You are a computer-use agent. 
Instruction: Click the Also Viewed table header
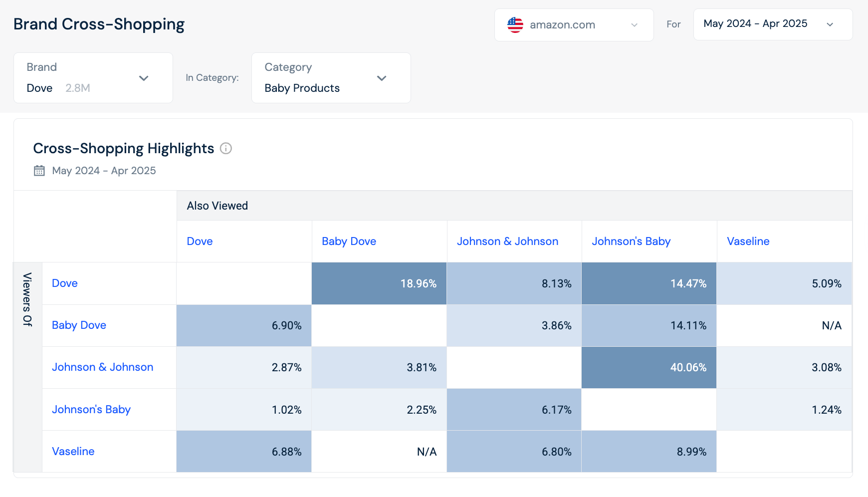[217, 206]
